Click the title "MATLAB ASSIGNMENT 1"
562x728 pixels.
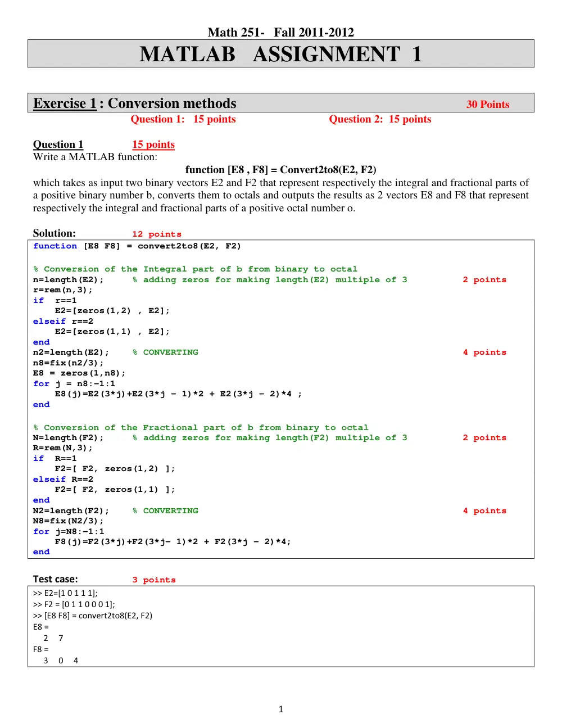coord(280,54)
